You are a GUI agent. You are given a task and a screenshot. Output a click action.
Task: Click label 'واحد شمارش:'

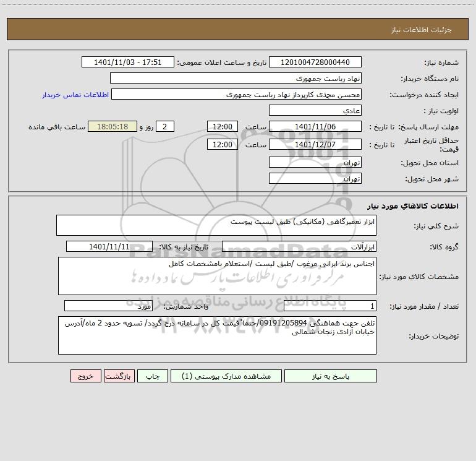[186, 306]
